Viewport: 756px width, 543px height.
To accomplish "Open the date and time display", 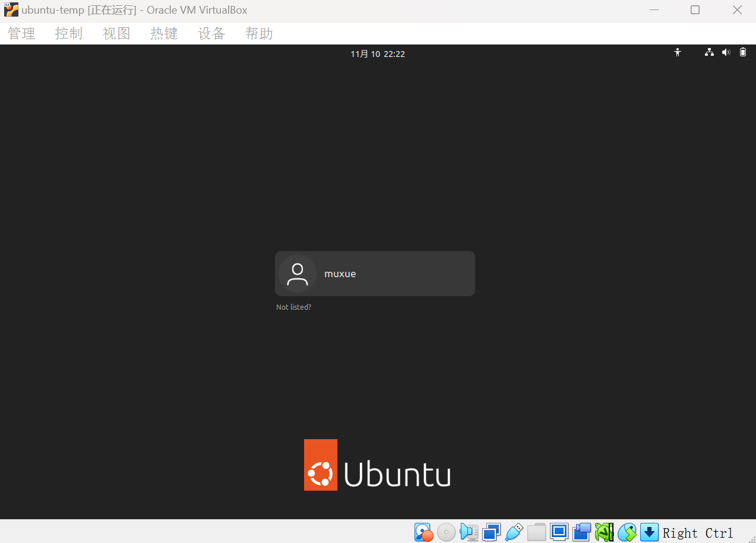I will [378, 54].
